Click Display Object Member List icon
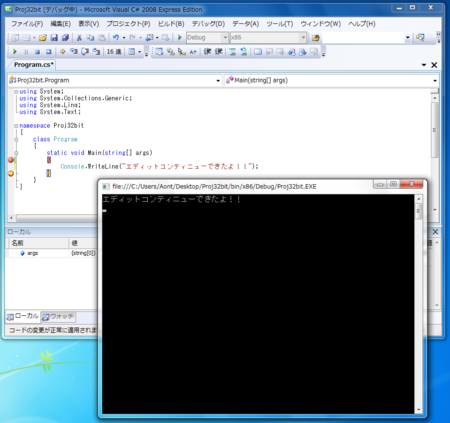The image size is (450, 423). click(159, 52)
